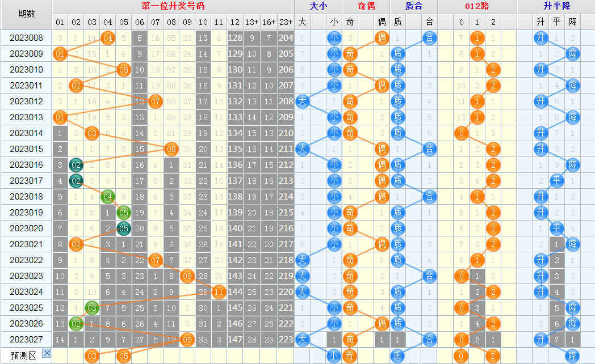The width and height of the screenshot is (595, 364).
Task: Select period label 2023024
Action: click(27, 292)
